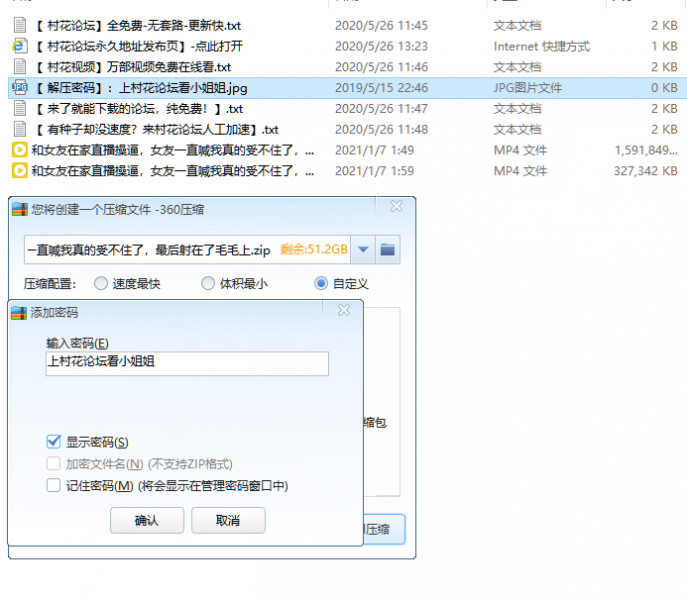Select 速度最快 compression option
This screenshot has height=600, width=687.
click(x=101, y=284)
